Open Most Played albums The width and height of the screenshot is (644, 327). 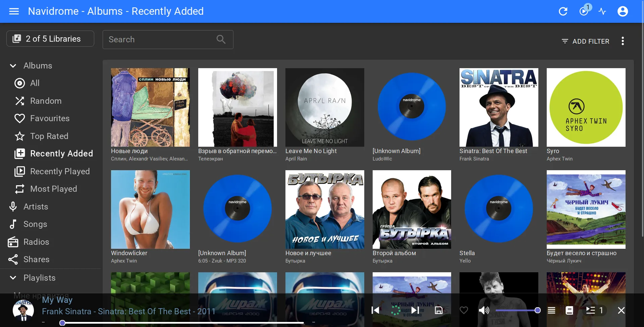point(50,189)
